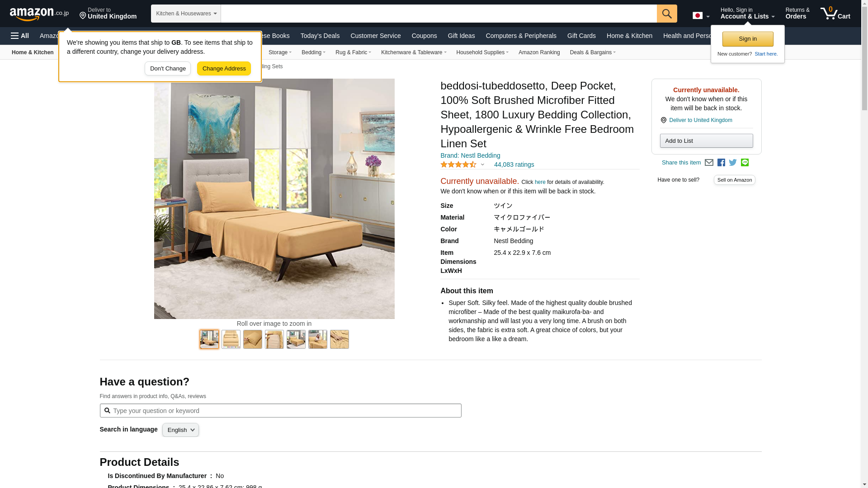
Task: Click the search magnifier button
Action: point(667,14)
